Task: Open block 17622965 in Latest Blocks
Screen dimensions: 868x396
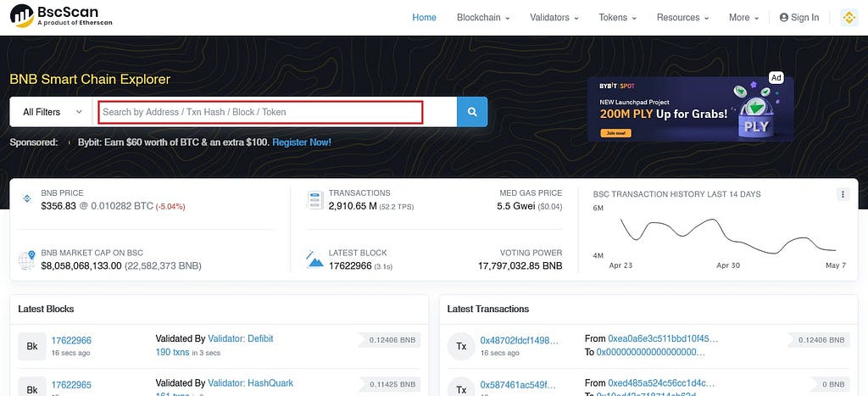Action: click(x=71, y=385)
